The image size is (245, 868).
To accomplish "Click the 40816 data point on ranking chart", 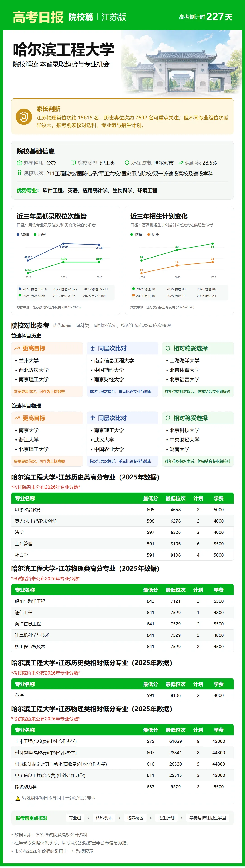I will [x=28, y=260].
